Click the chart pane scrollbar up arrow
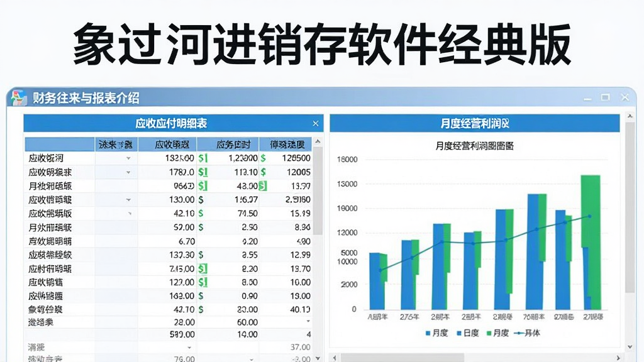 pos(630,117)
